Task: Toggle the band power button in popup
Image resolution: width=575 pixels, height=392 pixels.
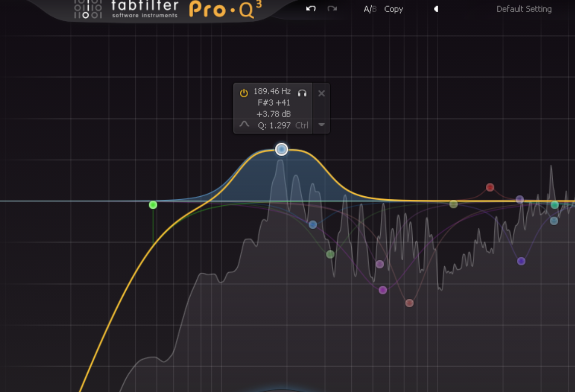Action: point(244,93)
